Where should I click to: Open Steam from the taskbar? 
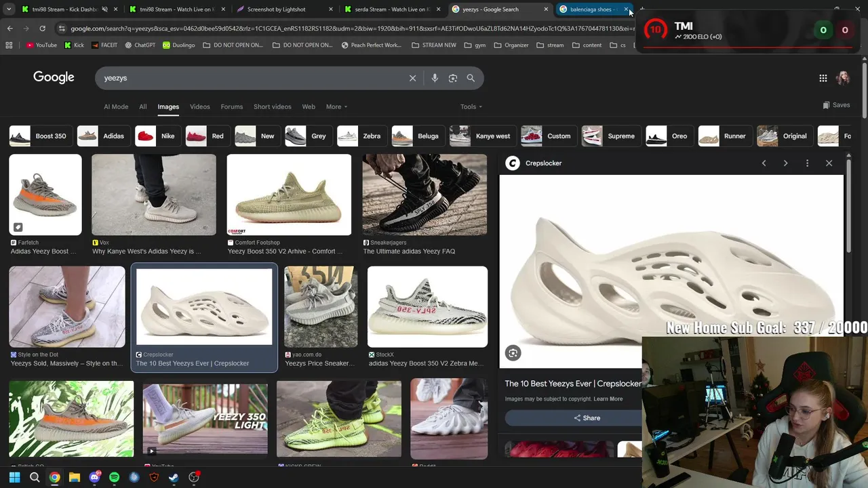(x=174, y=477)
